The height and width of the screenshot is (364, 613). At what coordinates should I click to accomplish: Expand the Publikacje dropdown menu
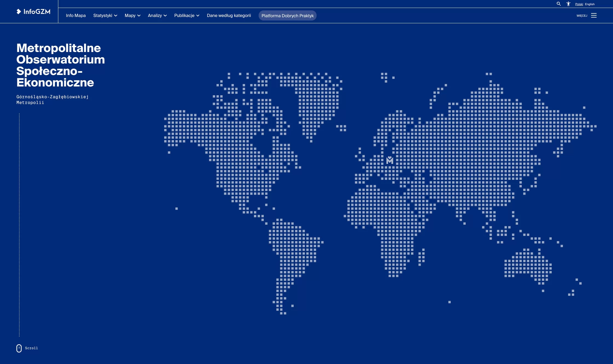[x=187, y=15]
